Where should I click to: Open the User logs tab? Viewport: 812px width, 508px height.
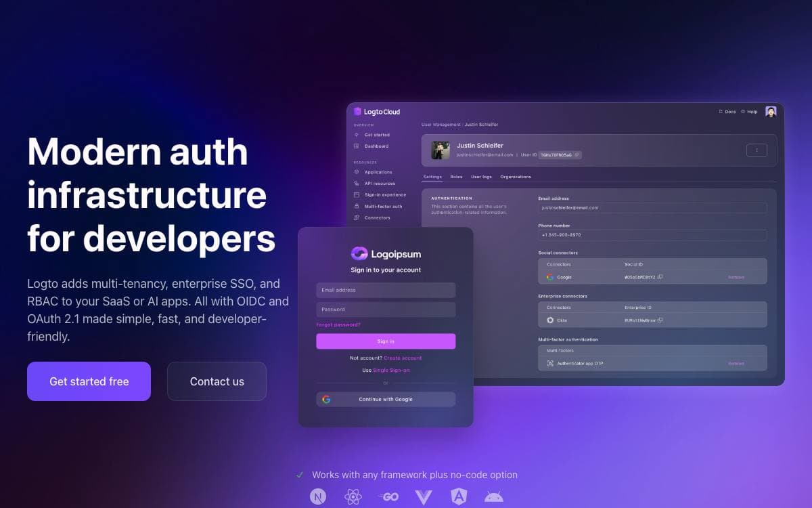click(x=481, y=177)
